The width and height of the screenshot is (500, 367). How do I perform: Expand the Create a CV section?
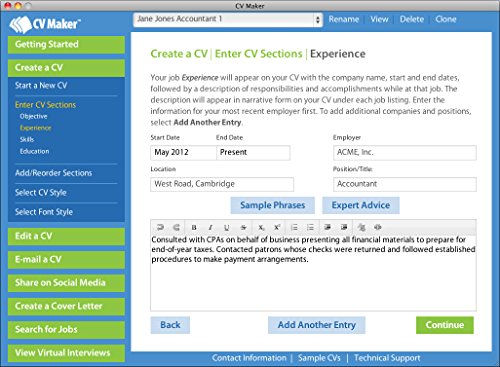(x=66, y=68)
